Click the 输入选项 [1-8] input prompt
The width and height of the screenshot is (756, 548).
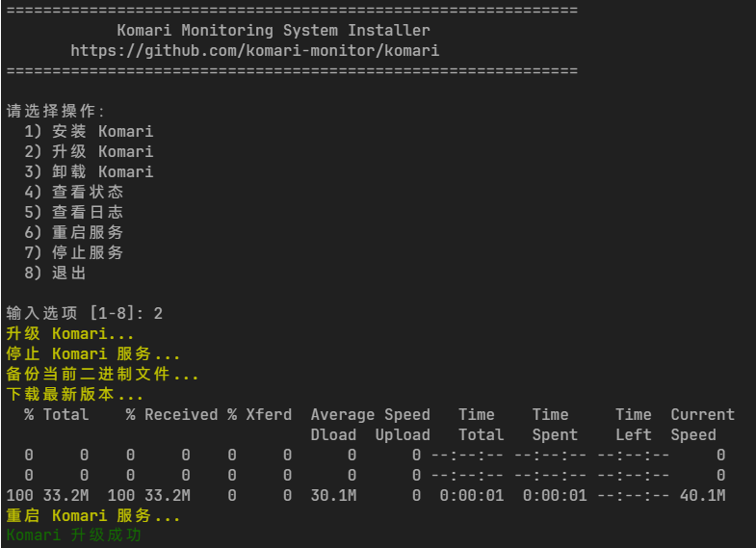(84, 313)
